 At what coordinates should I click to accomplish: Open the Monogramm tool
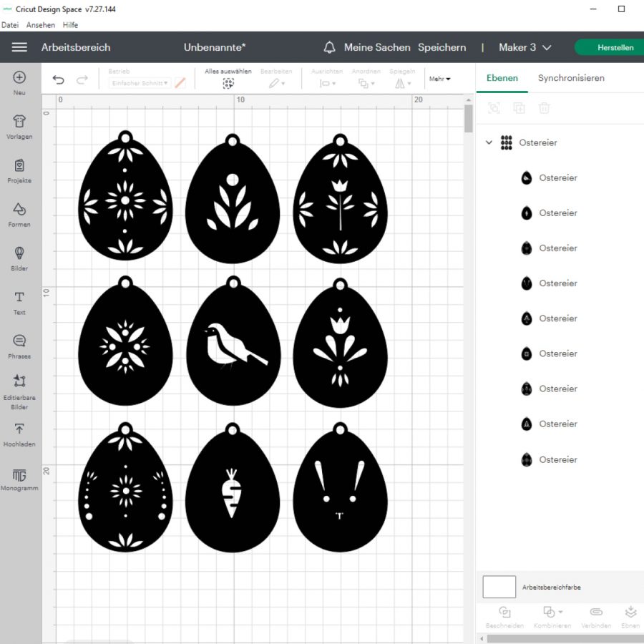[19, 475]
